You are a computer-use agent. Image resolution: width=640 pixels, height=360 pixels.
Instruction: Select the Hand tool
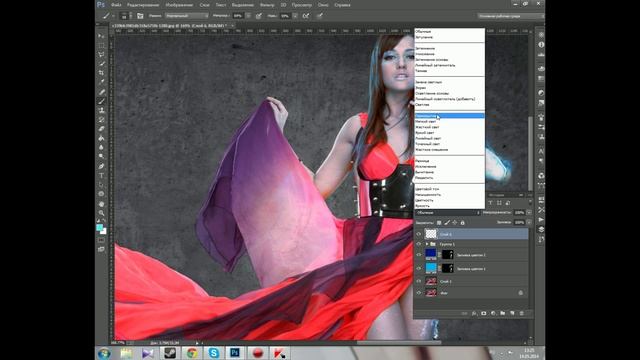(101, 204)
